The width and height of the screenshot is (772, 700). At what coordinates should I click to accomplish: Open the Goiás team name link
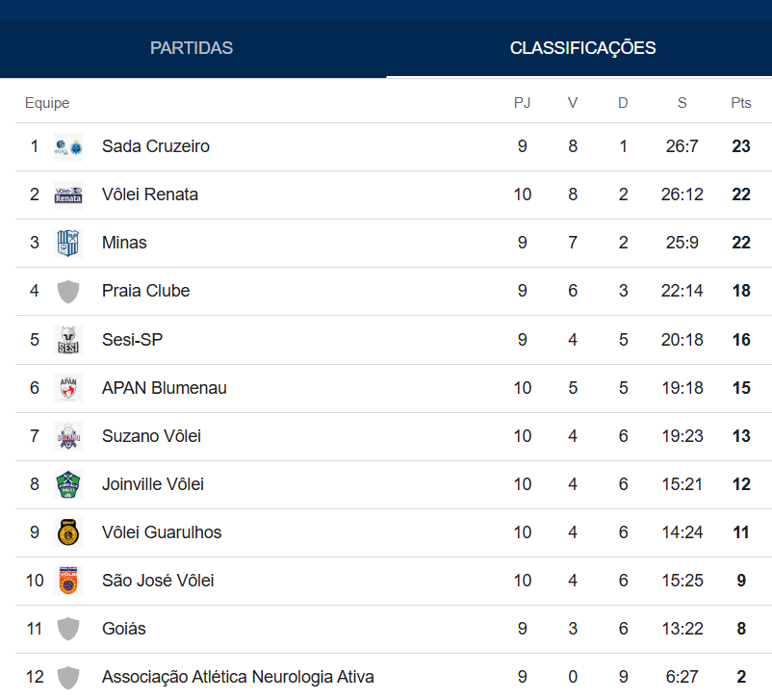click(124, 629)
